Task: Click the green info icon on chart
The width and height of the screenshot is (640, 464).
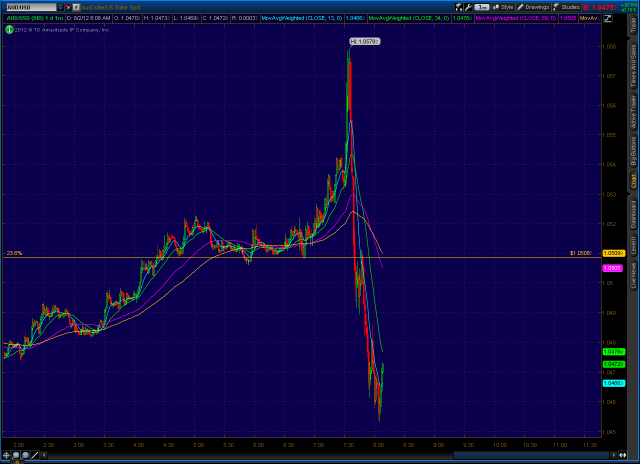Action: 9,29
